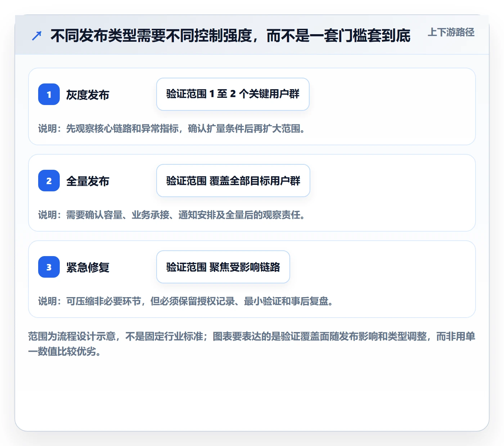Click the 上下游路径 label in the header
Screen dimensions: 504x446
click(x=451, y=32)
